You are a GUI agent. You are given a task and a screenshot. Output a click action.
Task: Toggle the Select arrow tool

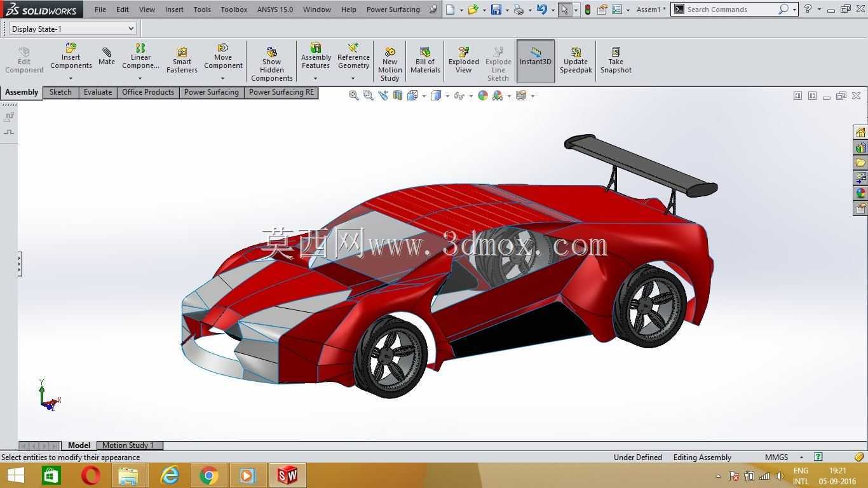pos(564,10)
